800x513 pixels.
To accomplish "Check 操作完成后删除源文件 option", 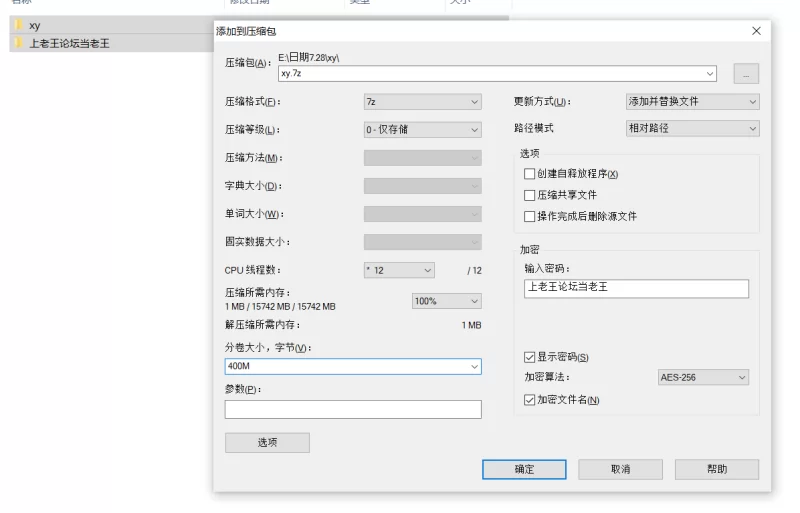I will [530, 216].
